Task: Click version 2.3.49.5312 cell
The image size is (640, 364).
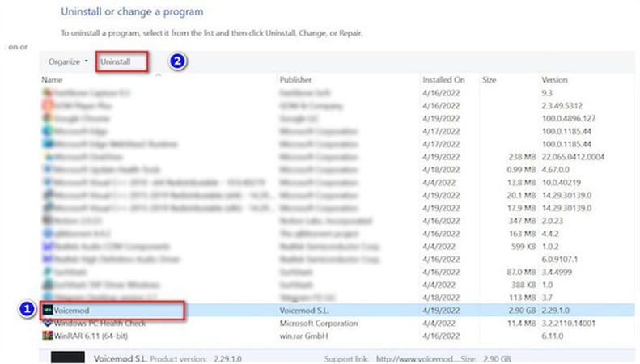Action: (562, 105)
